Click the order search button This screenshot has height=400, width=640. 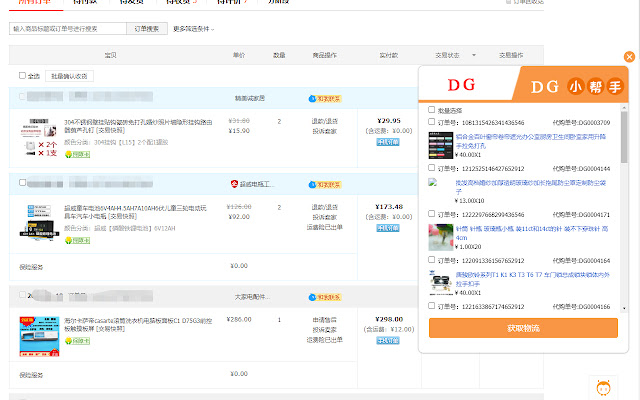pos(147,29)
